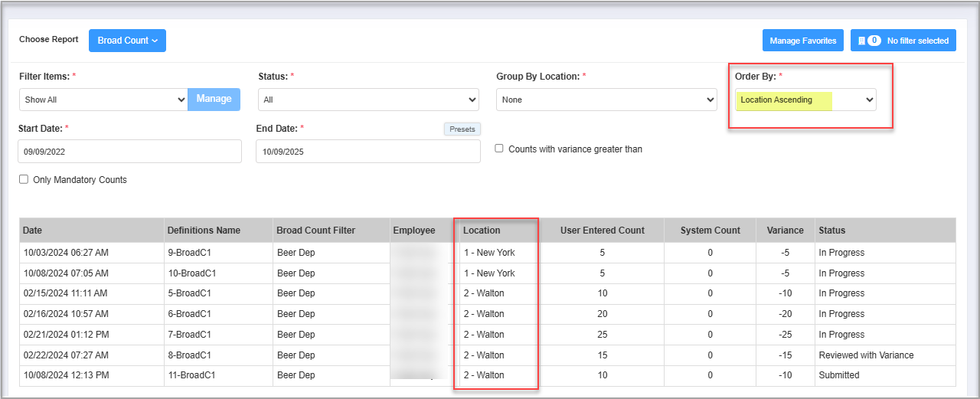Open the Order By Location Ascending dropdown
Image resolution: width=980 pixels, height=399 pixels.
[x=805, y=100]
